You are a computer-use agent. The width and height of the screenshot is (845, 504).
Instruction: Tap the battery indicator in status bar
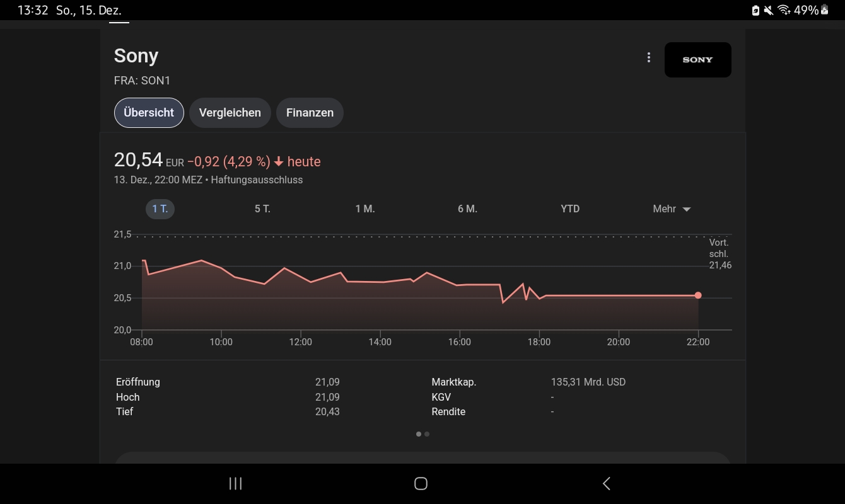[824, 10]
